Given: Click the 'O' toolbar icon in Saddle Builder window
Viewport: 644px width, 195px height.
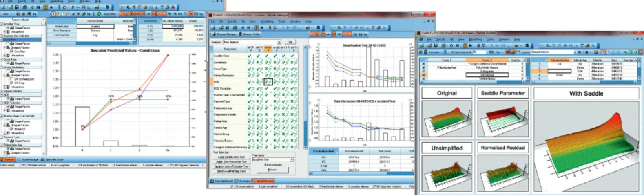Looking at the screenshot, I should 451,46.
